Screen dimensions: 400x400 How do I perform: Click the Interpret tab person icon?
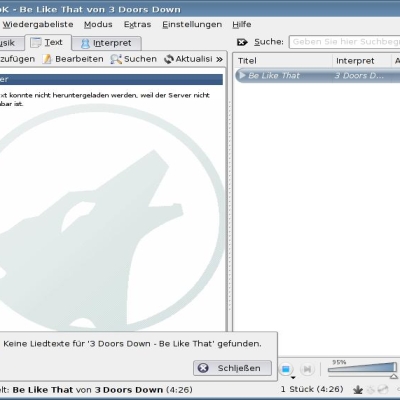click(x=85, y=43)
